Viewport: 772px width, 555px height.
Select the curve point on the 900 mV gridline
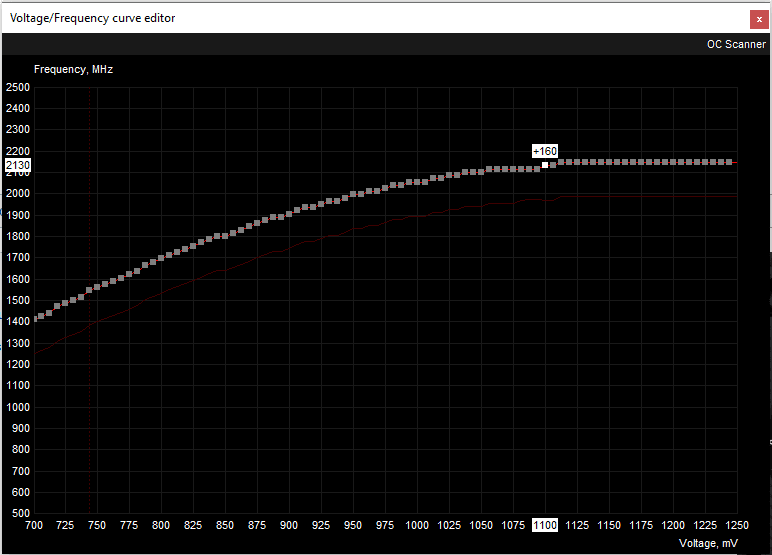[289, 214]
